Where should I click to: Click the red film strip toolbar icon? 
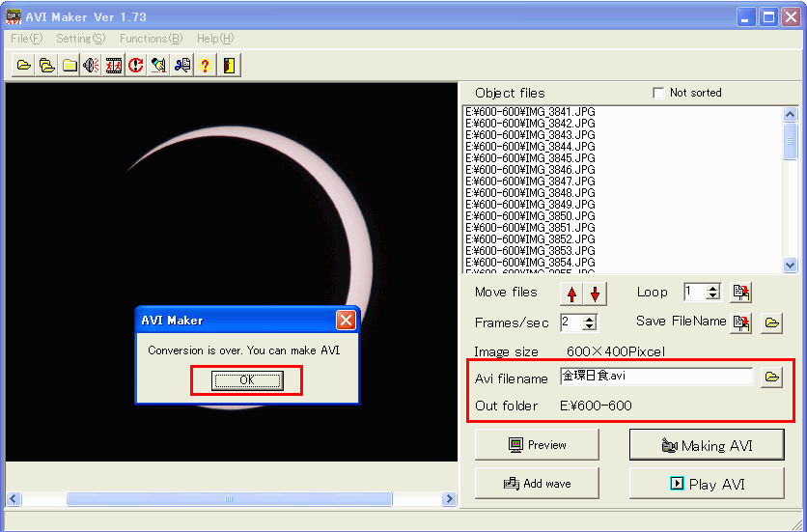click(x=114, y=66)
